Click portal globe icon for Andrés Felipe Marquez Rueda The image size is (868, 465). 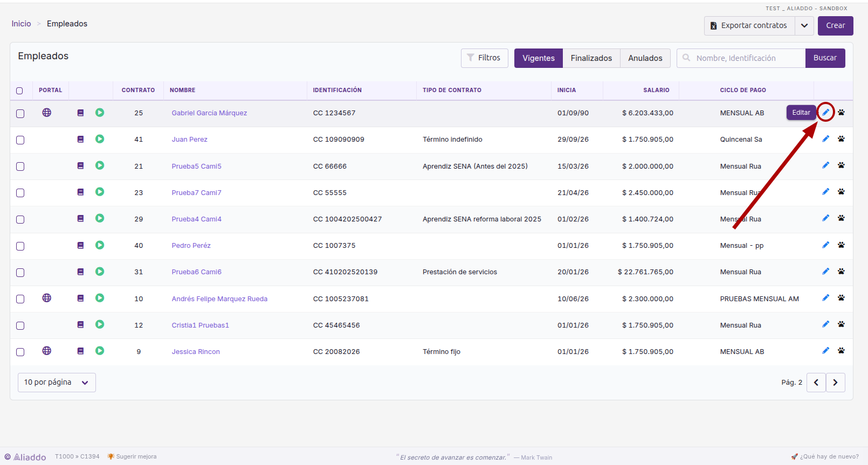pos(47,298)
